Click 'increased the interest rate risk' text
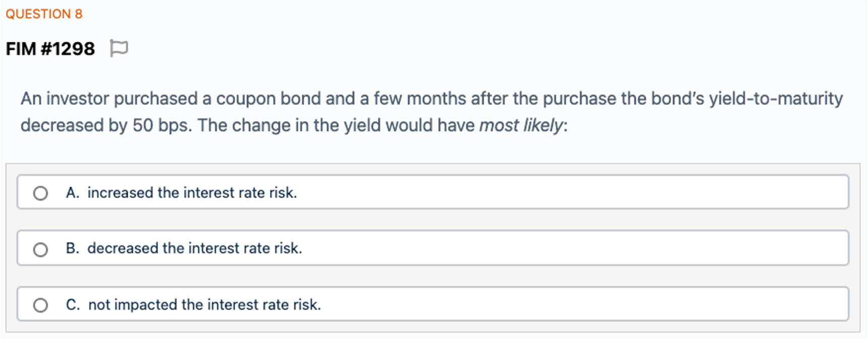The height and width of the screenshot is (339, 868). tap(192, 193)
